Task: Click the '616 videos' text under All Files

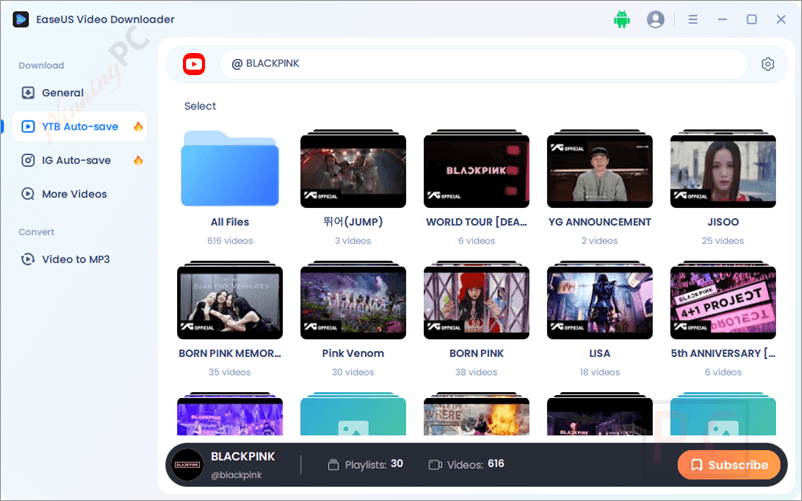Action: click(x=230, y=241)
